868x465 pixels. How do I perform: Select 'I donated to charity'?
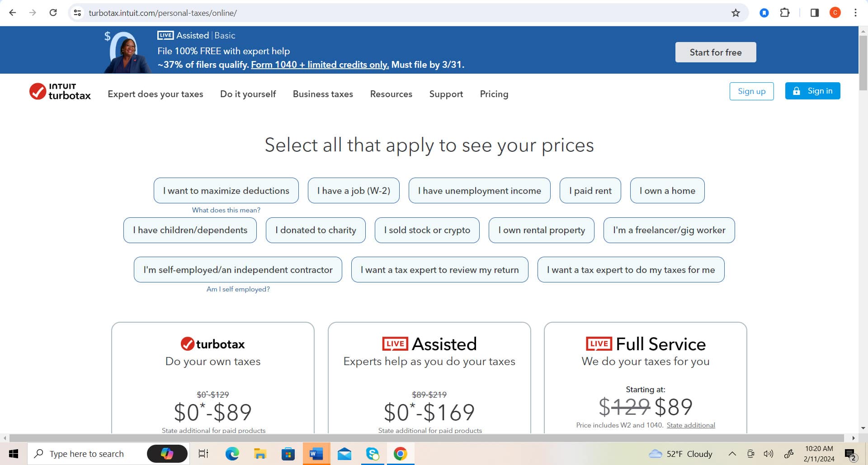pos(316,230)
